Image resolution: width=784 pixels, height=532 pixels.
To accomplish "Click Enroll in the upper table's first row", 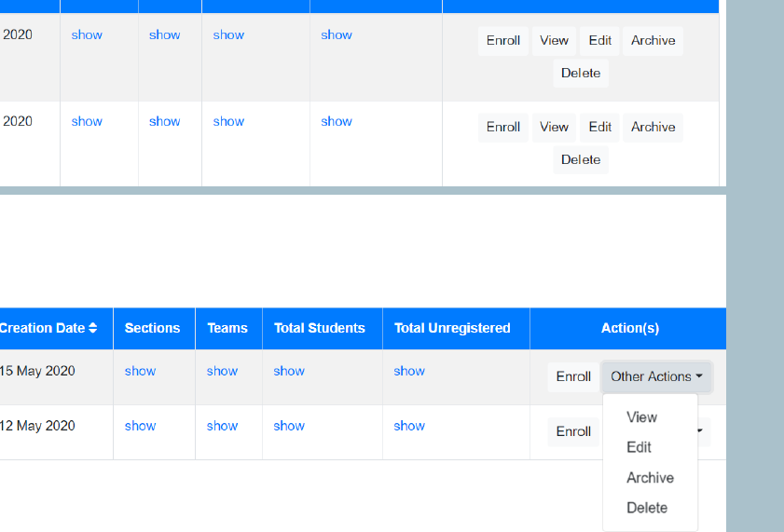I will click(x=502, y=41).
